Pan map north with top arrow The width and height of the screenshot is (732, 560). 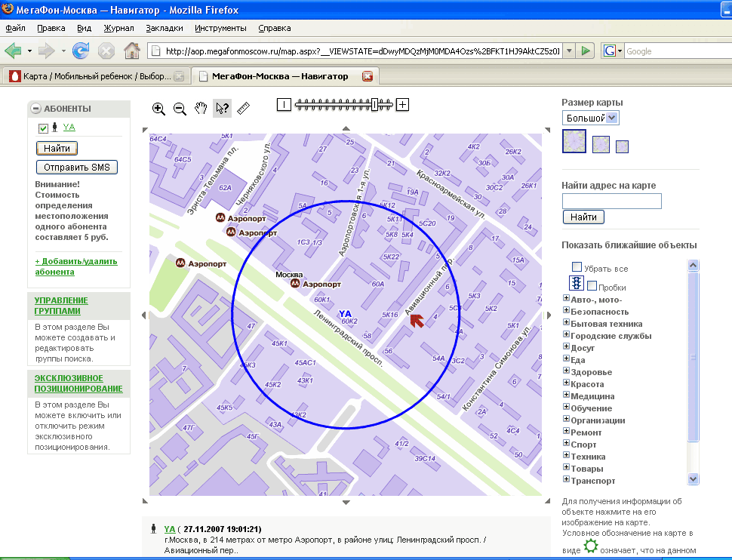tap(346, 128)
